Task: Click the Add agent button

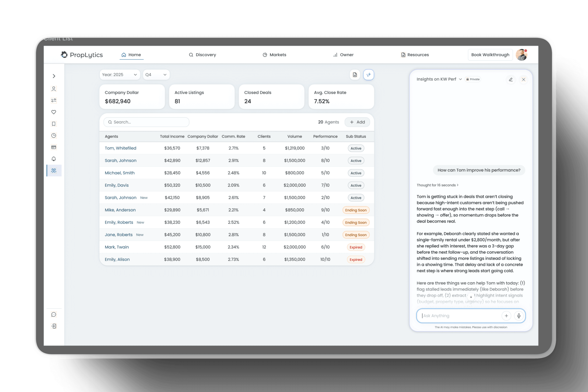Action: 357,122
